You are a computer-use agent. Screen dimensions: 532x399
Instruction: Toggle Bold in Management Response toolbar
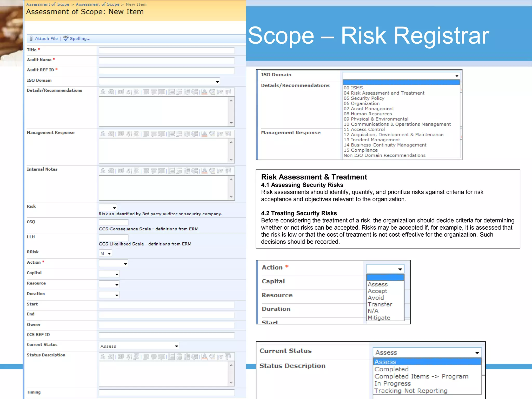(x=121, y=134)
